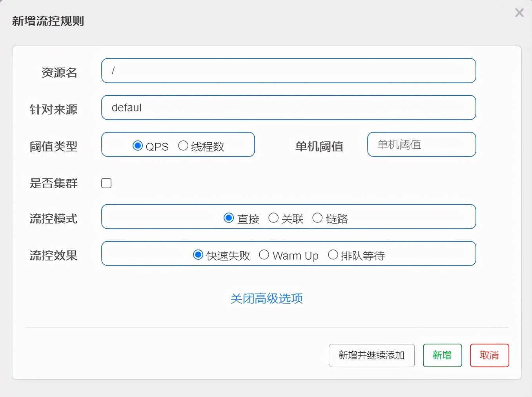Click the red 取消 button

[x=489, y=355]
